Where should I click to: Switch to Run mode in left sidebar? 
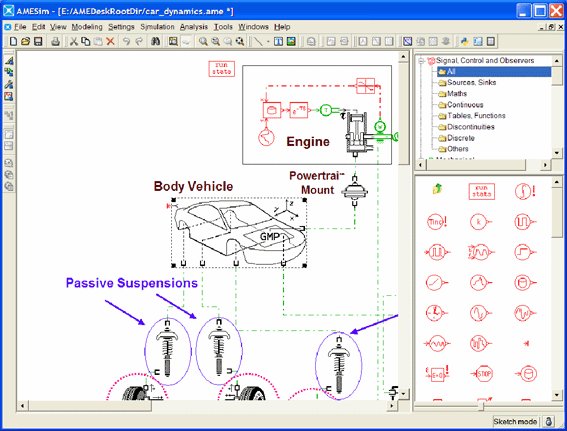click(9, 96)
